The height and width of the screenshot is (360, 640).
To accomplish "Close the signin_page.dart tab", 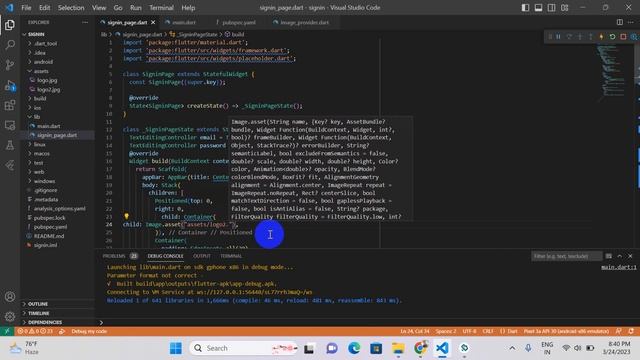I will 153,22.
